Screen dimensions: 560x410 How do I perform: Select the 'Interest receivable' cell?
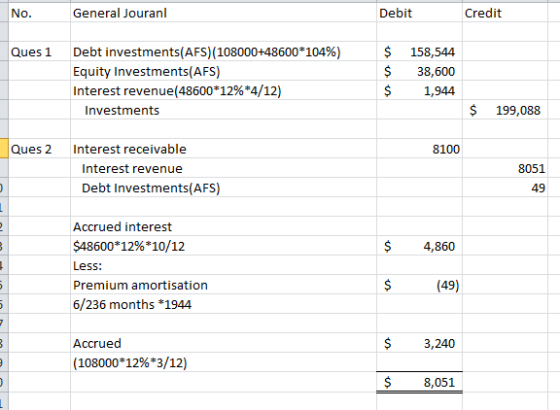click(223, 149)
